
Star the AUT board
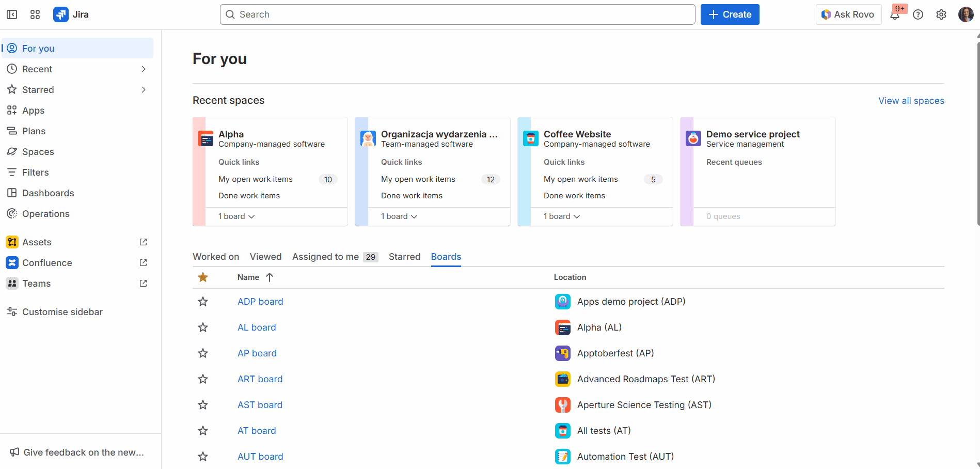click(x=203, y=456)
